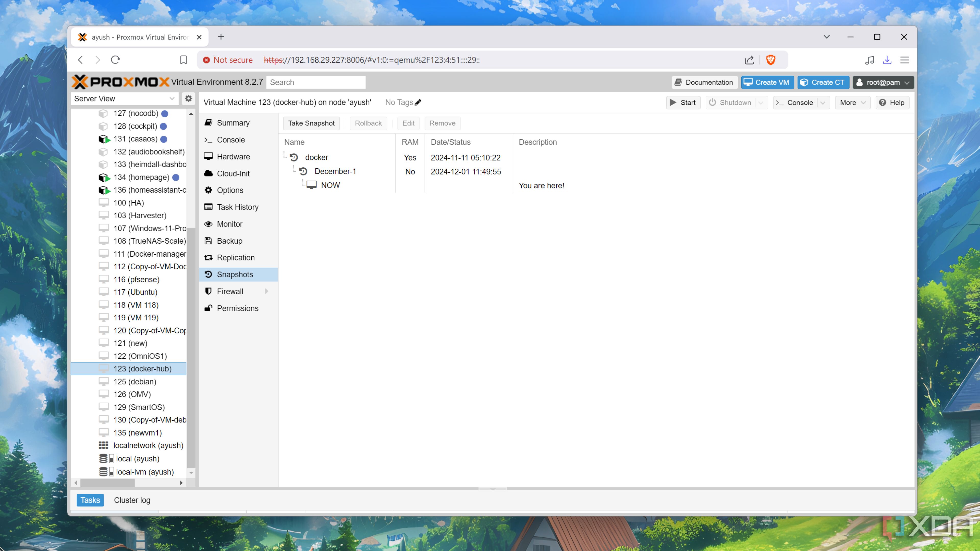
Task: Click the Create CT button
Action: coord(823,82)
